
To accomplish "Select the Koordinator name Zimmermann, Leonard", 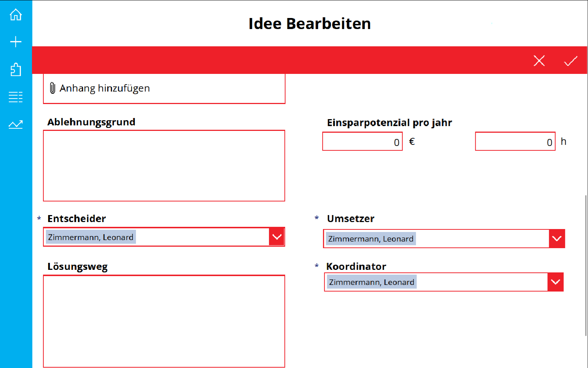I will click(371, 282).
